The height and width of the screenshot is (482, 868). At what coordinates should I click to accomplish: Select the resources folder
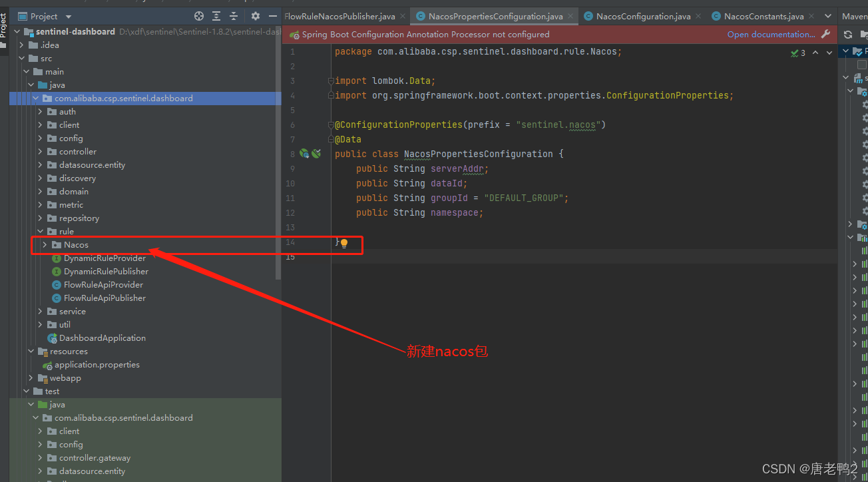[69, 352]
